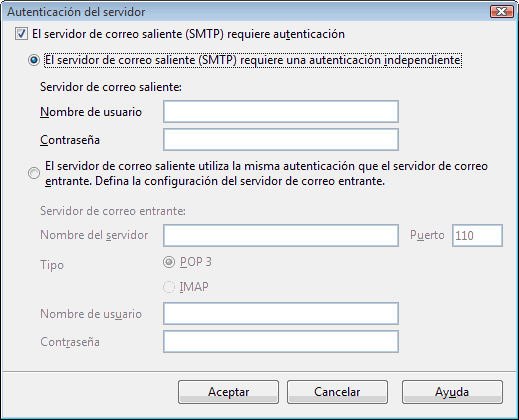Select the IMAP server type
Image resolution: width=519 pixels, height=420 pixels.
coord(169,287)
